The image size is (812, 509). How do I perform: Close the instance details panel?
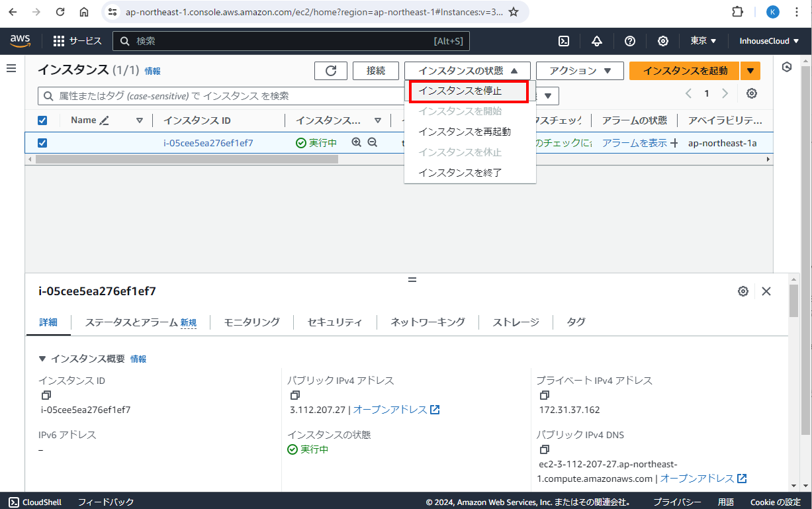coord(766,291)
